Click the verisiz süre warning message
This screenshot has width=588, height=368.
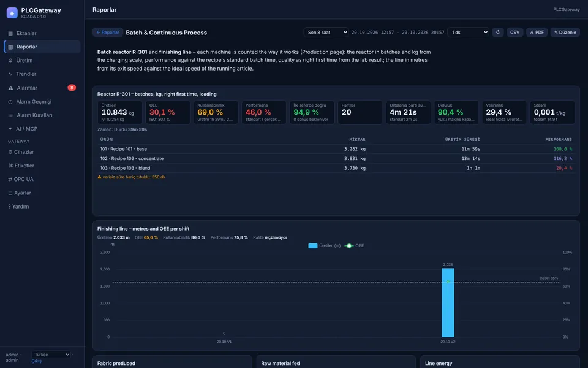click(131, 177)
